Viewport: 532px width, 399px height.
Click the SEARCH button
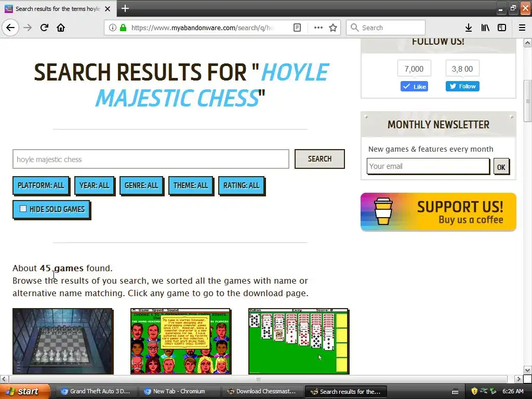[320, 159]
